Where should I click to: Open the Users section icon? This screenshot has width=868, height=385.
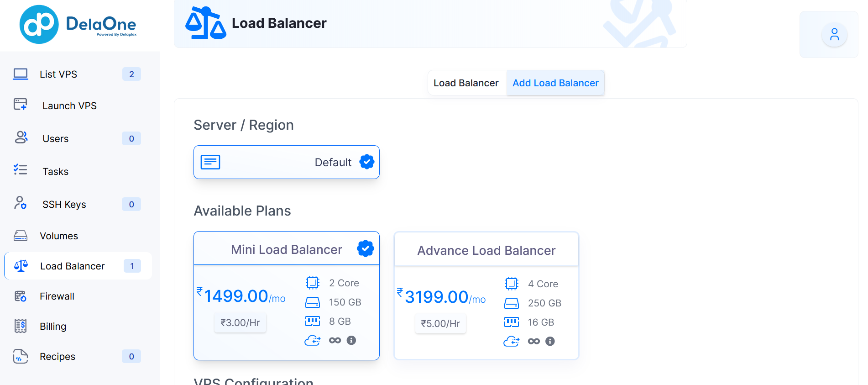(21, 137)
